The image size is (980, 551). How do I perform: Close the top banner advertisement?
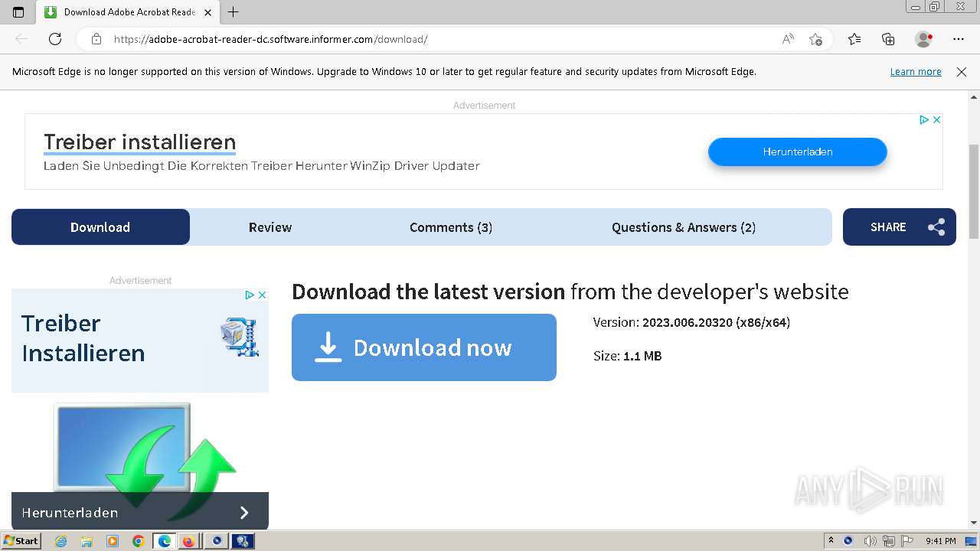(x=936, y=120)
